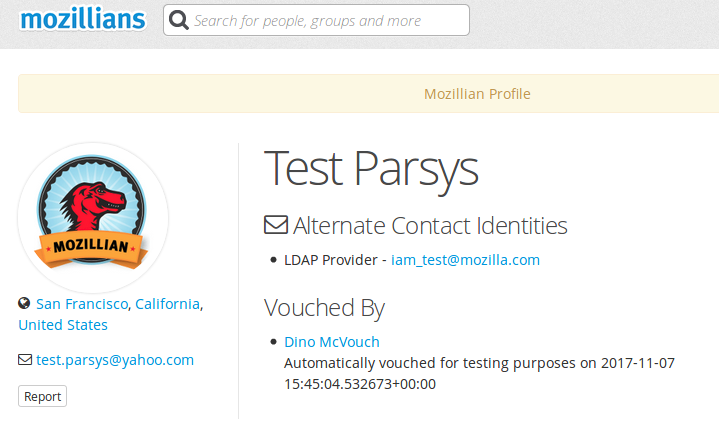Open the iam_test@mozilla.com link
Viewport: 719px width, 440px height.
point(465,260)
